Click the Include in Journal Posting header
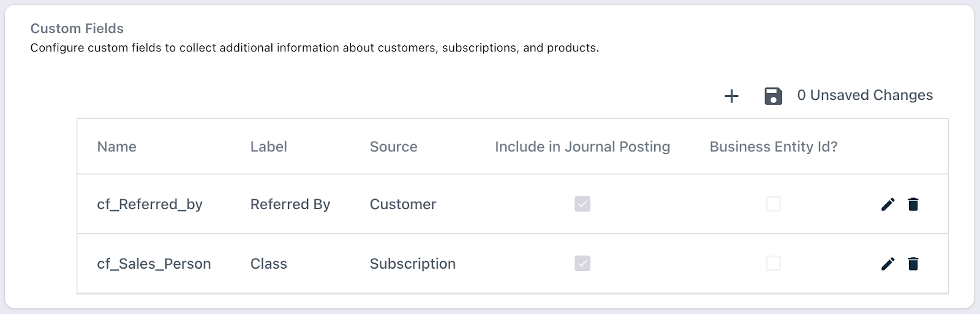The width and height of the screenshot is (980, 314). [x=582, y=147]
